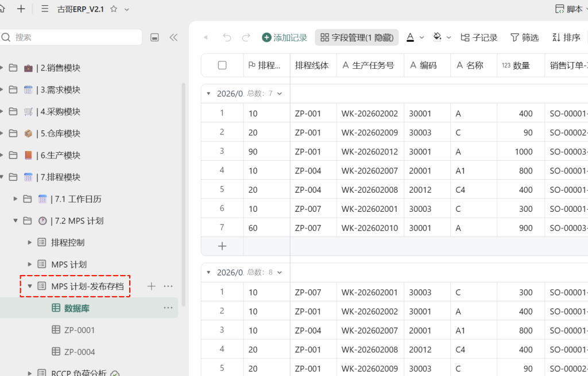
Task: Expand the RCCP 负荷分析 tree arrow
Action: pos(30,373)
